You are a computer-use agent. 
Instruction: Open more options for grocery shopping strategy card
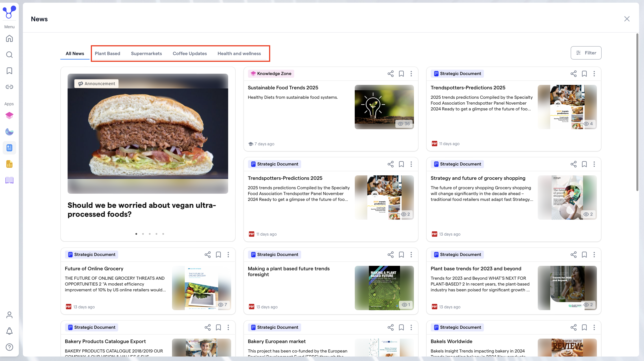(594, 164)
